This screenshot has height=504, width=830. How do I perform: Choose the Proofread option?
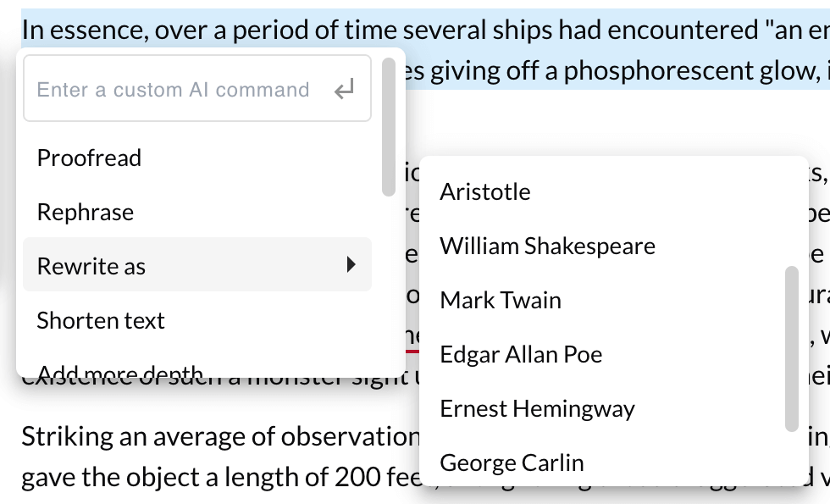pyautogui.click(x=89, y=158)
